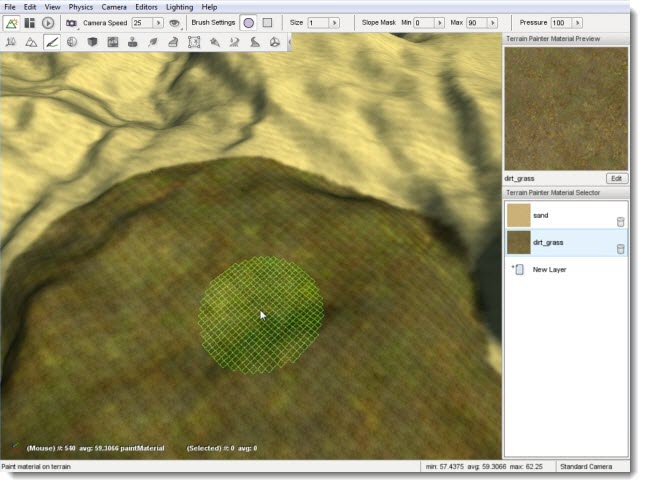Toggle the eye visibility dropdown

click(x=174, y=22)
